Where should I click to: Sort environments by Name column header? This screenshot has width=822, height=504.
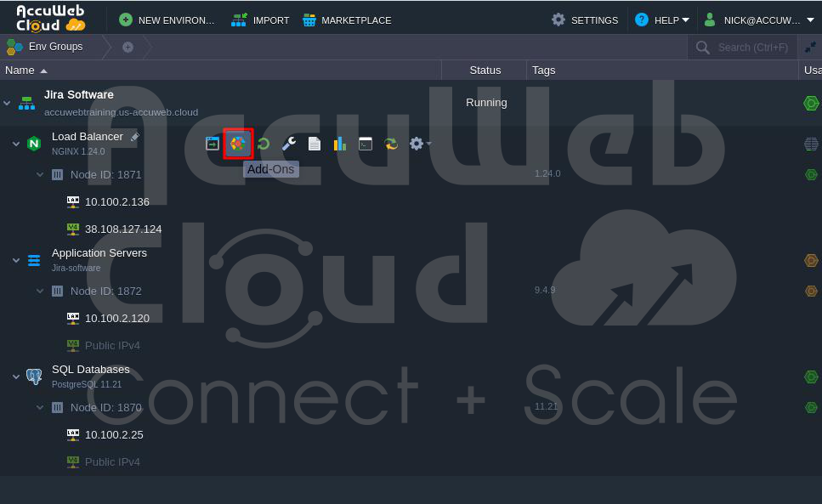point(20,71)
